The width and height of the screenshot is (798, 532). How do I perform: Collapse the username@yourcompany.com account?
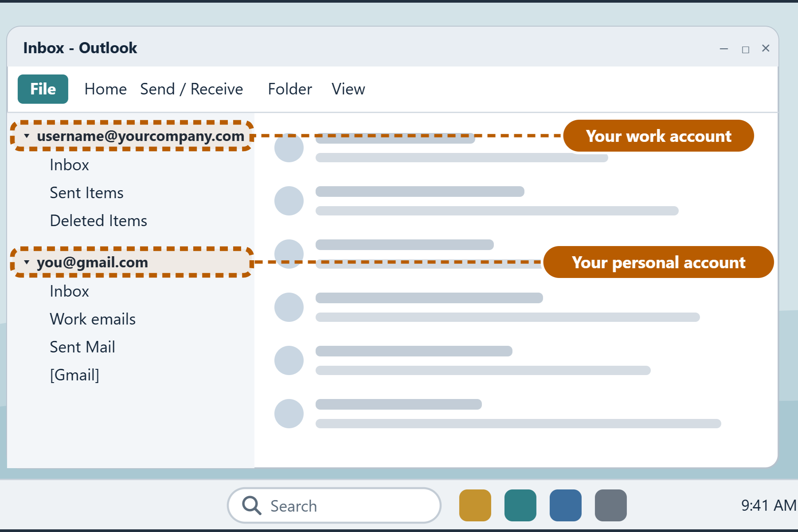tap(27, 136)
